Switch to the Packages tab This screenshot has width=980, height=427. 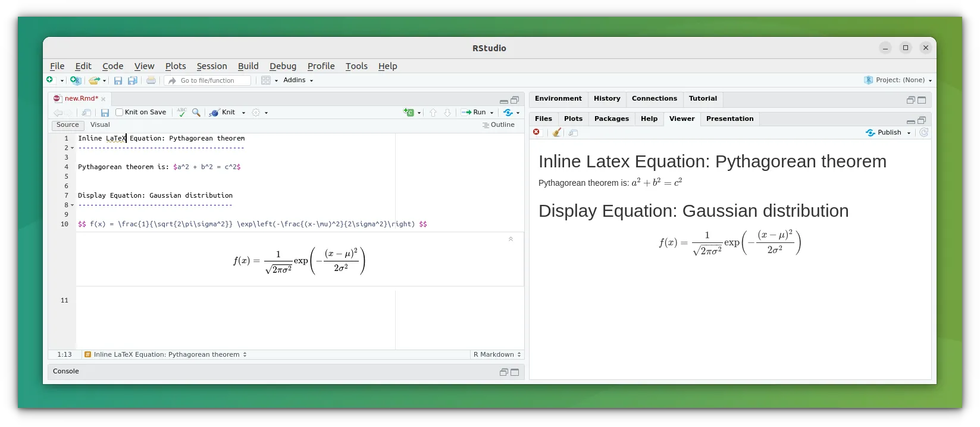pyautogui.click(x=611, y=119)
